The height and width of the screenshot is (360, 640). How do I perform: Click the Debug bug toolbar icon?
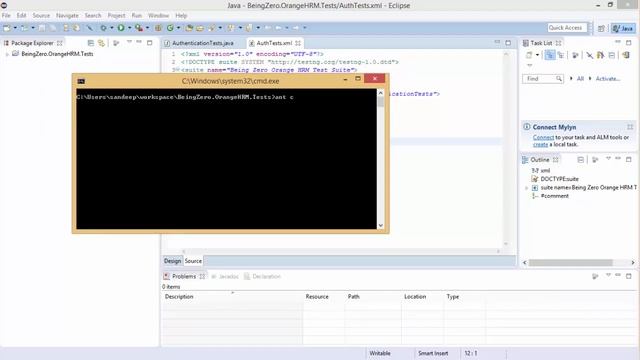click(x=103, y=28)
